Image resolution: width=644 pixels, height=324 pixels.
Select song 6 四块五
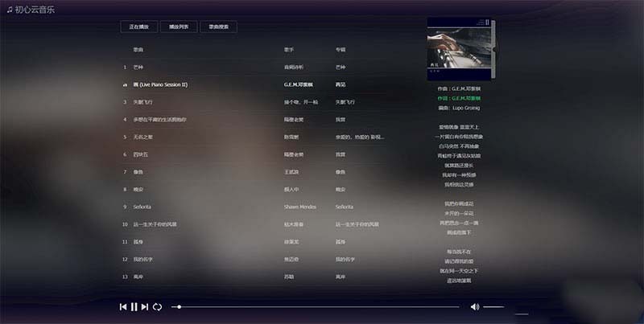140,154
